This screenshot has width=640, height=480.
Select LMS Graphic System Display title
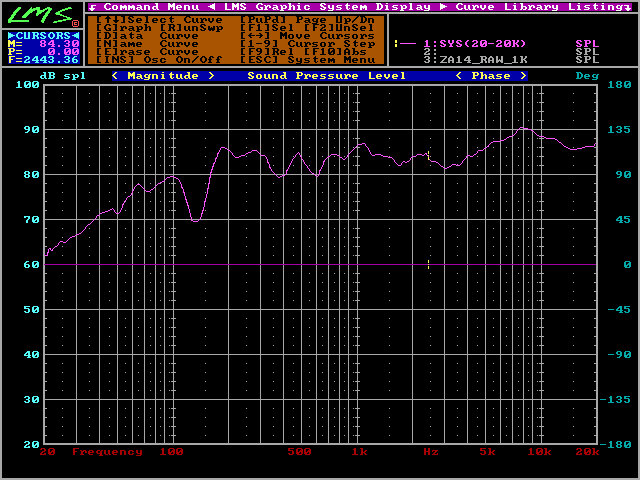tap(327, 7)
